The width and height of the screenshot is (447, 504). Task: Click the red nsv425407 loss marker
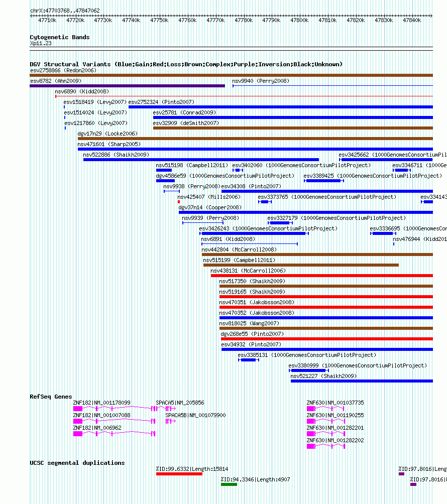tap(179, 202)
